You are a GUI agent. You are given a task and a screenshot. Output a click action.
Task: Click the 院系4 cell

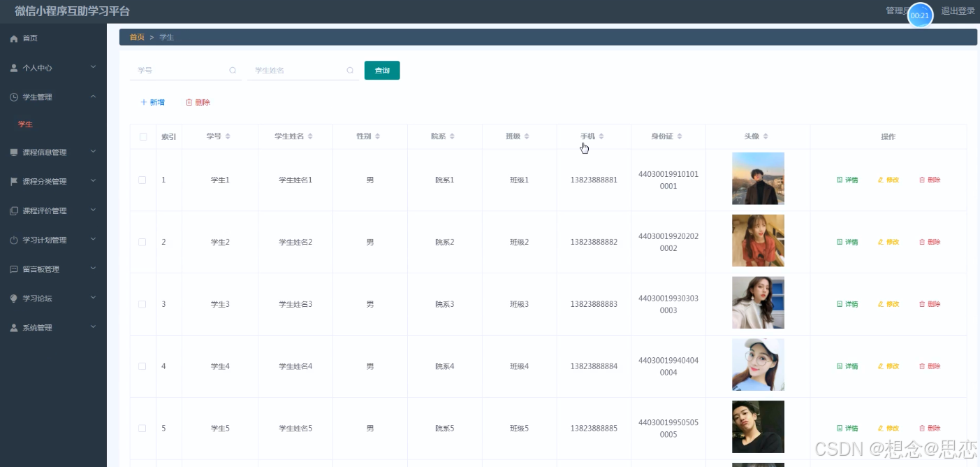444,366
